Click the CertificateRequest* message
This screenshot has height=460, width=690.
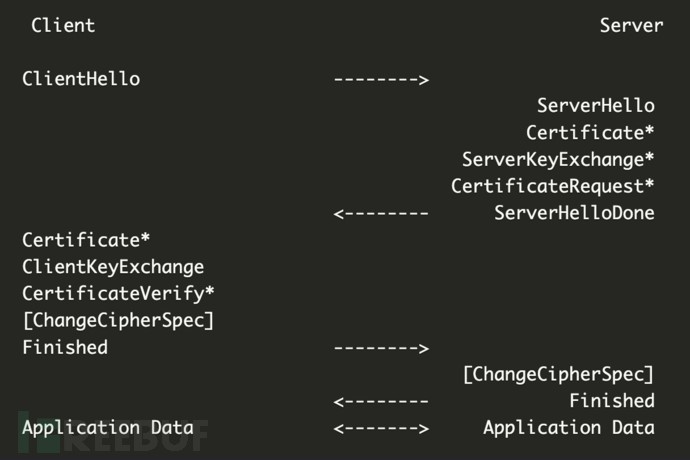pos(552,187)
